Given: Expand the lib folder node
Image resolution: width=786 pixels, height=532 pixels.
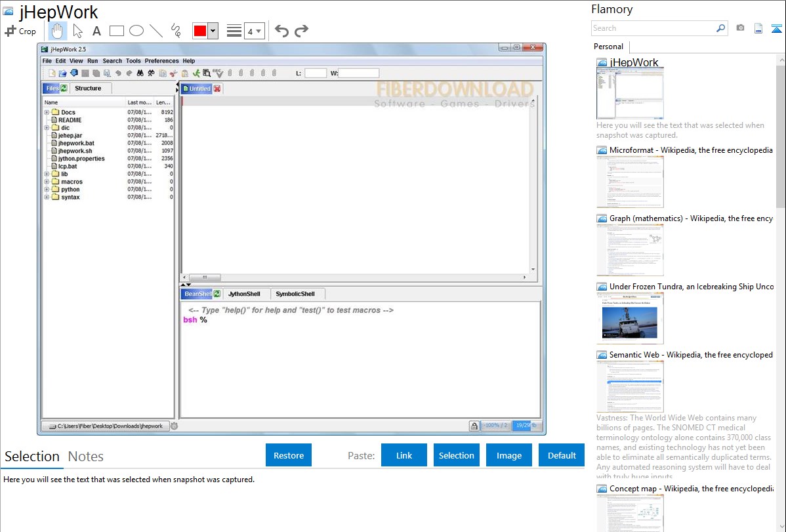Looking at the screenshot, I should (47, 174).
